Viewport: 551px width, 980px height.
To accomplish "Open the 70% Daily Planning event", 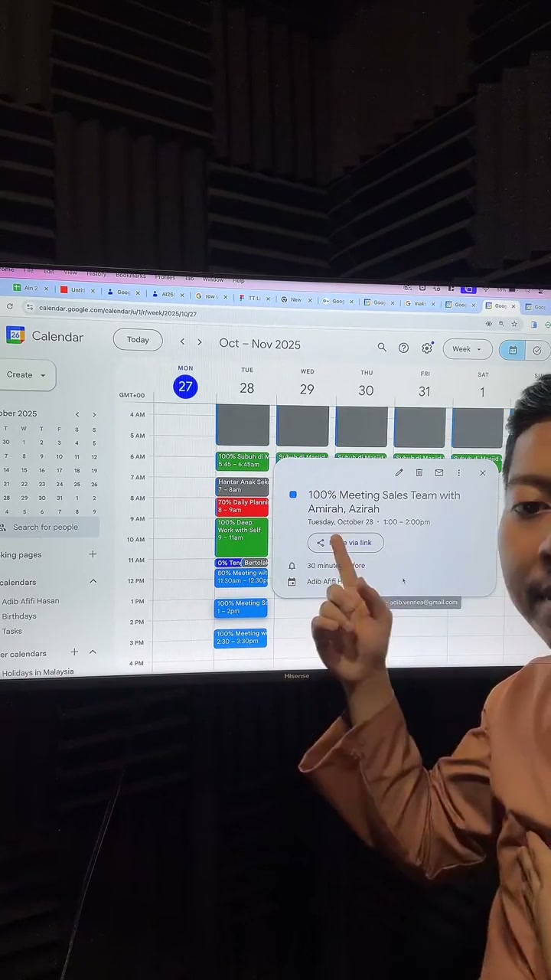I will (x=242, y=507).
